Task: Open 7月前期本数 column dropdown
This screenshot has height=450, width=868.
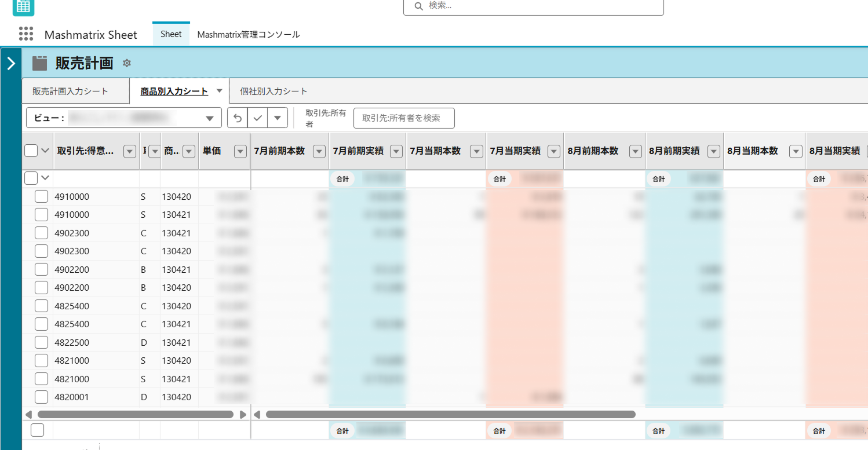Action: (x=319, y=151)
